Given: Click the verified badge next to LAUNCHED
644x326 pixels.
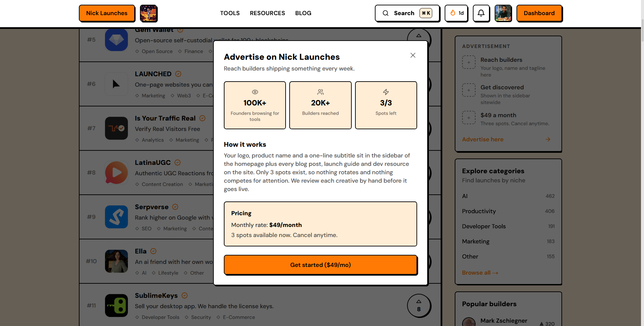Looking at the screenshot, I should [x=178, y=74].
